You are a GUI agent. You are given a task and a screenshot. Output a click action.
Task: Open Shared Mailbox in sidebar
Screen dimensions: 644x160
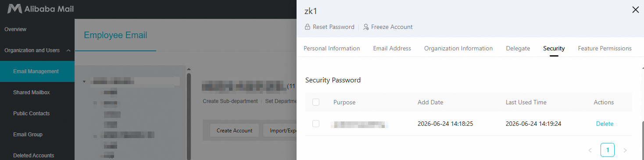point(32,92)
